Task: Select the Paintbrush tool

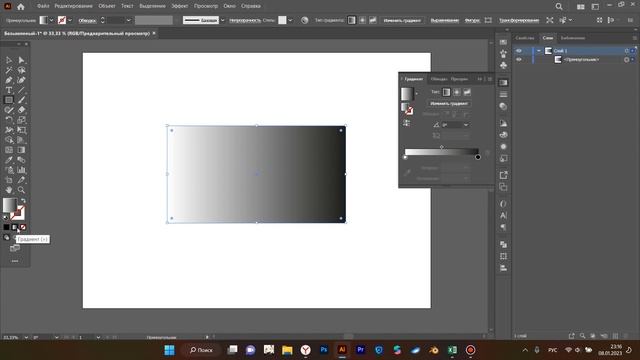Action: tap(22, 100)
